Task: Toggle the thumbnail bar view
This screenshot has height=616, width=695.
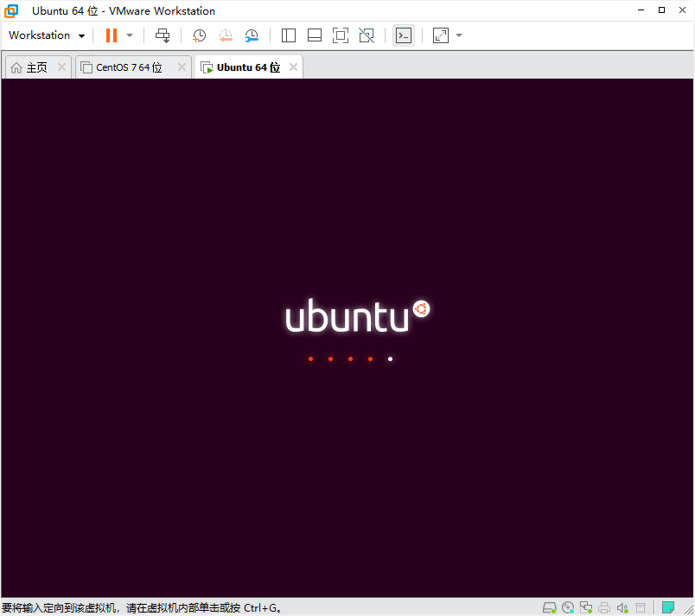Action: pos(315,35)
